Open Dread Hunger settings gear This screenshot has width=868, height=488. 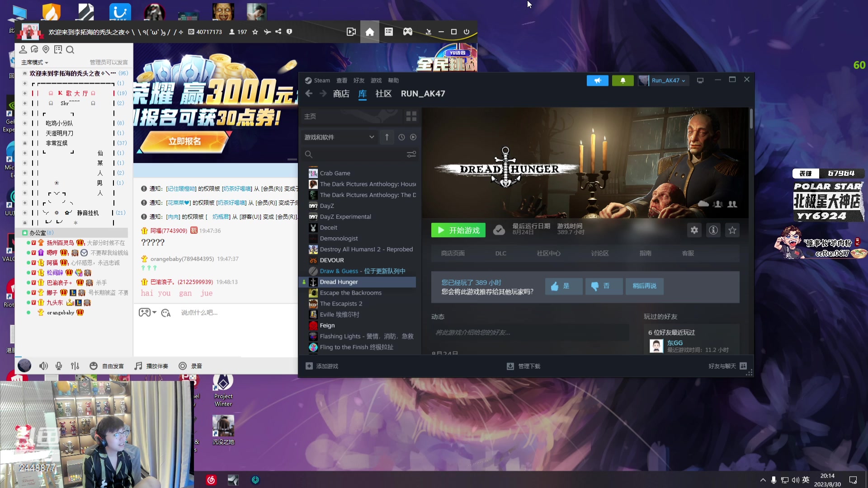coord(694,230)
